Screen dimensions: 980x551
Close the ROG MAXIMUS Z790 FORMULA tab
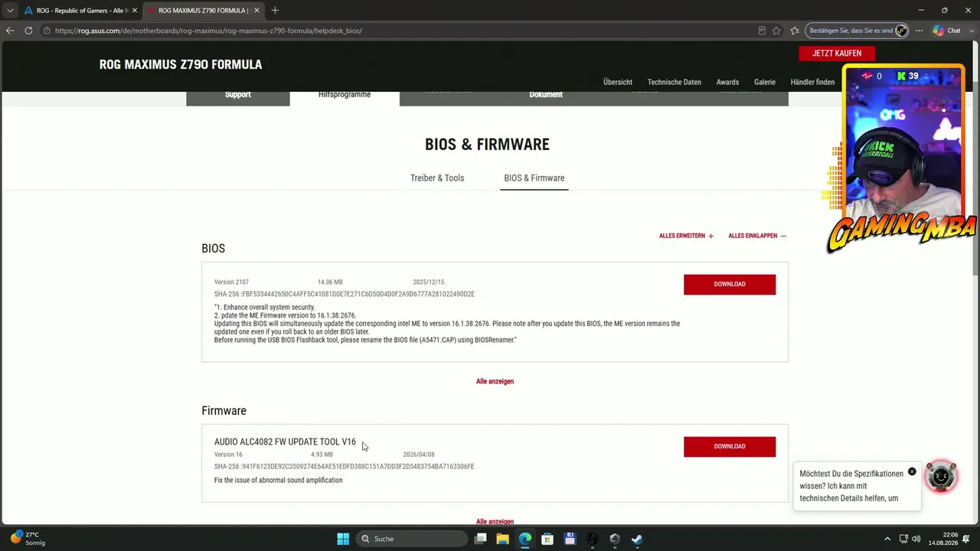(x=256, y=11)
